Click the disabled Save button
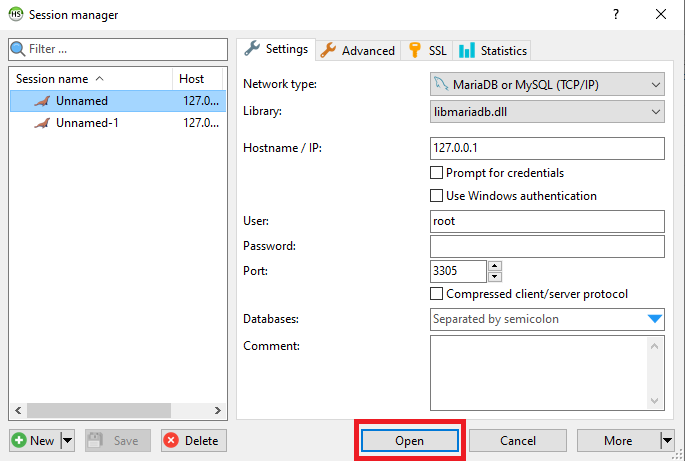The width and height of the screenshot is (685, 461). point(118,440)
